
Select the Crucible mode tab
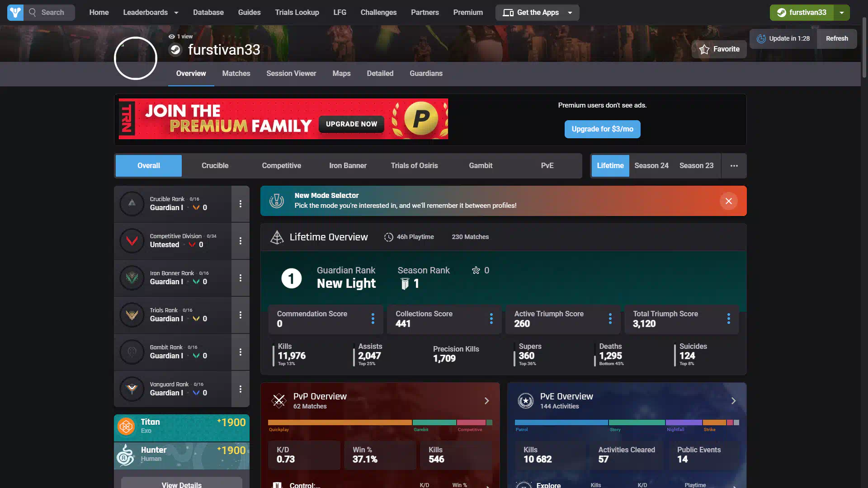[x=215, y=166]
